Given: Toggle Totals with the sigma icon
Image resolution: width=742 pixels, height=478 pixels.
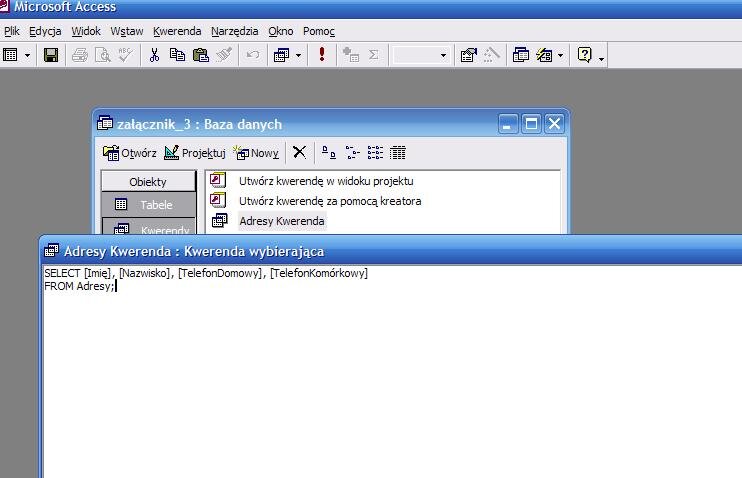Looking at the screenshot, I should point(373,55).
